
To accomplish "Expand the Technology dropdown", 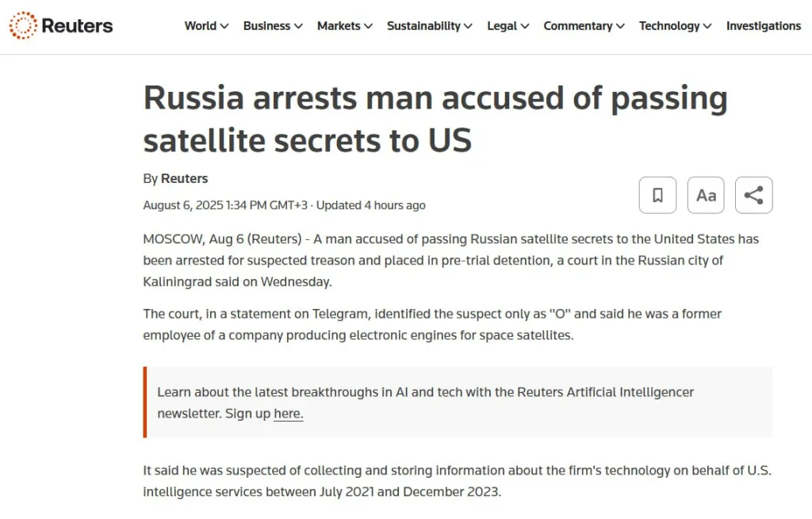I will click(675, 25).
